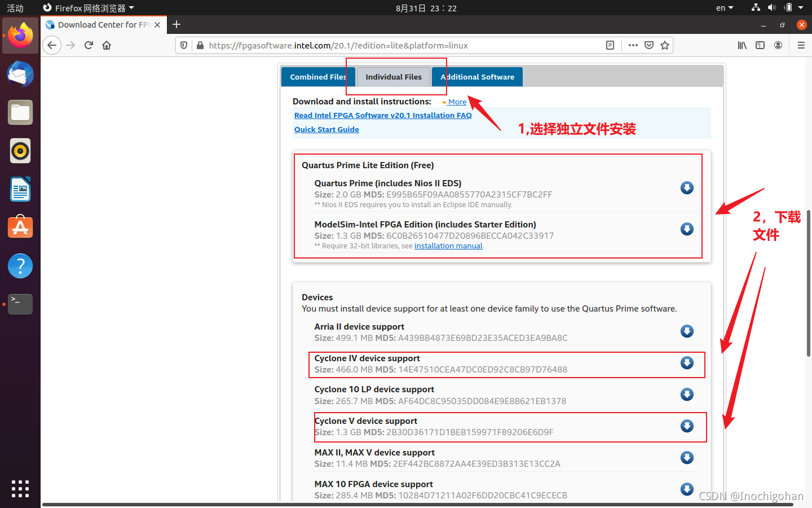Download ModelSim-Intel FPGA Edition
The width and height of the screenshot is (812, 508).
687,229
